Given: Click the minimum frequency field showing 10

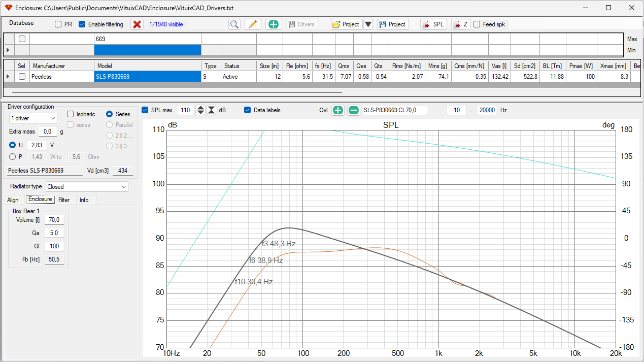Looking at the screenshot, I should (456, 110).
